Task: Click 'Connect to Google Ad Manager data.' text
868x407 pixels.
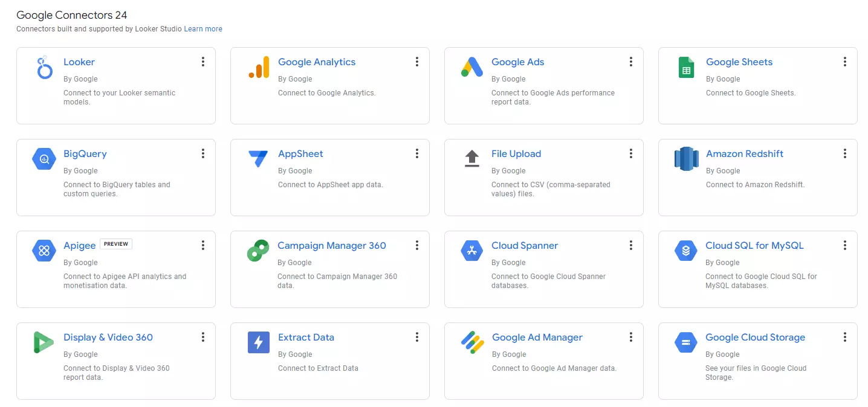Action: [x=554, y=368]
